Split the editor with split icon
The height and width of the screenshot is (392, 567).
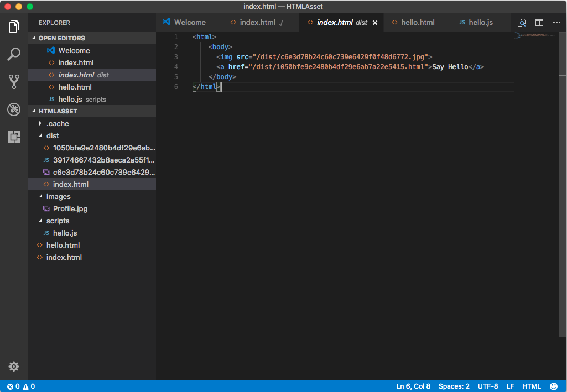tap(539, 23)
